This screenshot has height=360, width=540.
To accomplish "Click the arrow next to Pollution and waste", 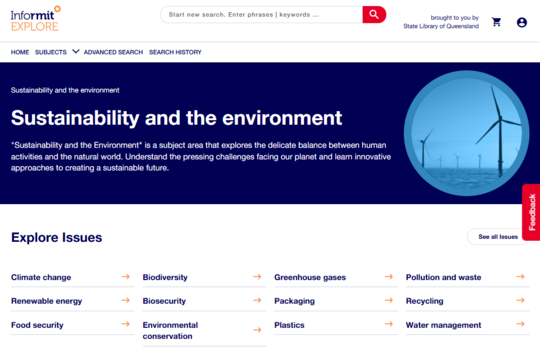I will (x=520, y=277).
